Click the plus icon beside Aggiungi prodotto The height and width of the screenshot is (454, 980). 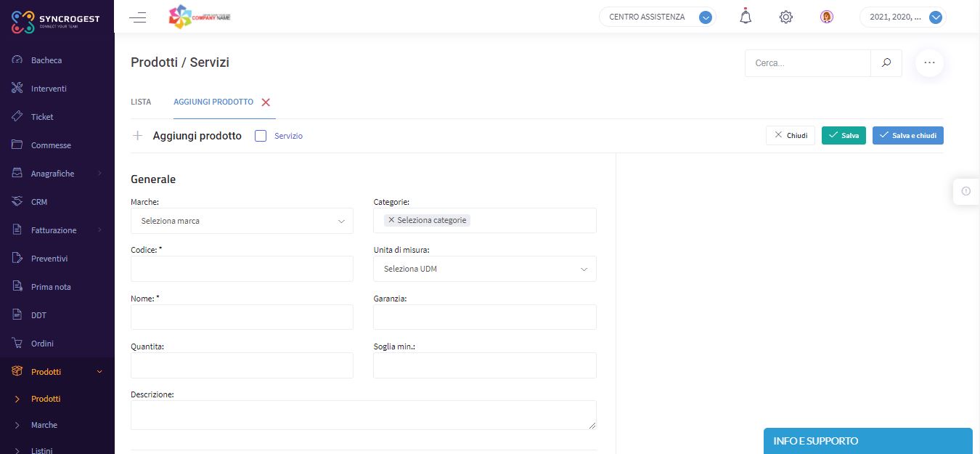(137, 136)
